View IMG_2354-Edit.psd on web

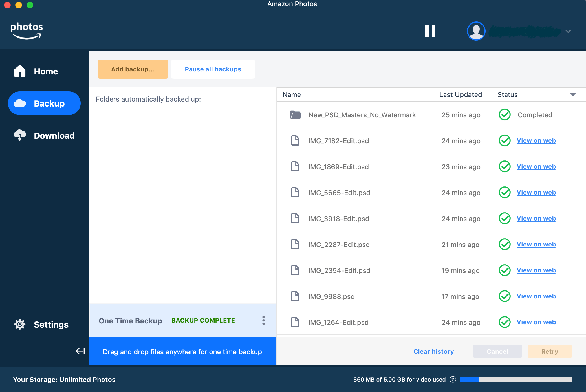(536, 270)
